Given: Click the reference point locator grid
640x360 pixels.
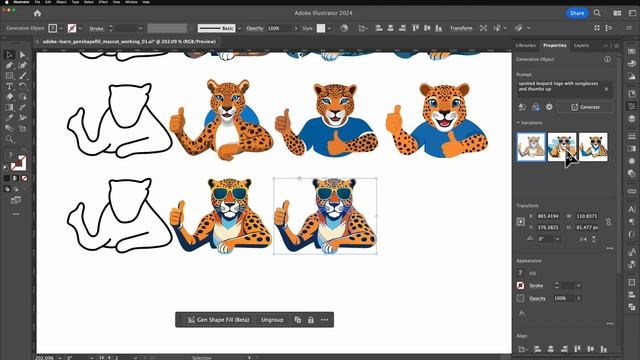Looking at the screenshot, I should click(x=520, y=222).
